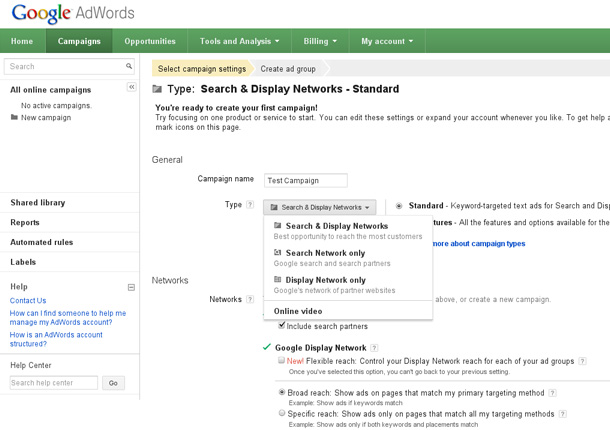Viewport: 610px width, 430px height.
Task: Click the Search help center input field
Action: click(54, 383)
